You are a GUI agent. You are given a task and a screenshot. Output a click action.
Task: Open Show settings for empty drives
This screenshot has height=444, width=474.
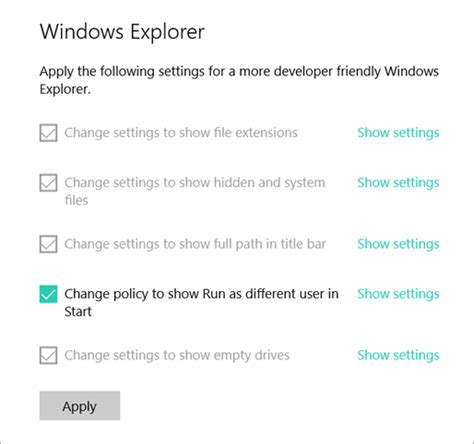coord(398,355)
